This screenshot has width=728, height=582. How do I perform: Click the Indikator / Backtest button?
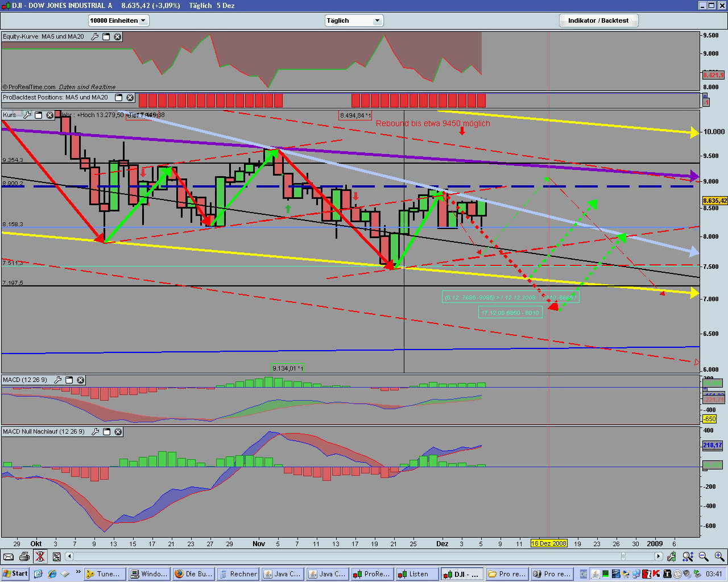(598, 20)
